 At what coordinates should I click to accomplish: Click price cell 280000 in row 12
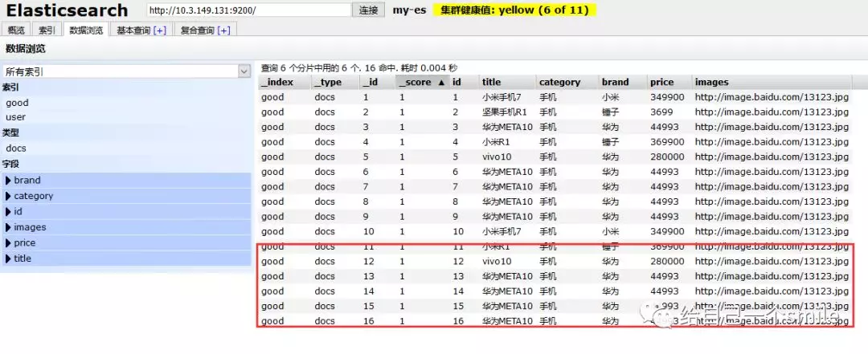coord(667,262)
